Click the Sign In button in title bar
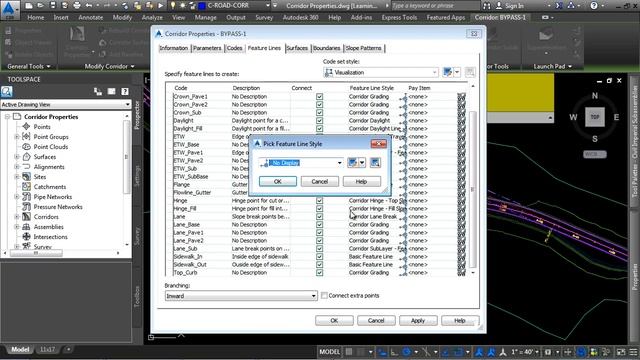640x360 pixels. click(510, 6)
